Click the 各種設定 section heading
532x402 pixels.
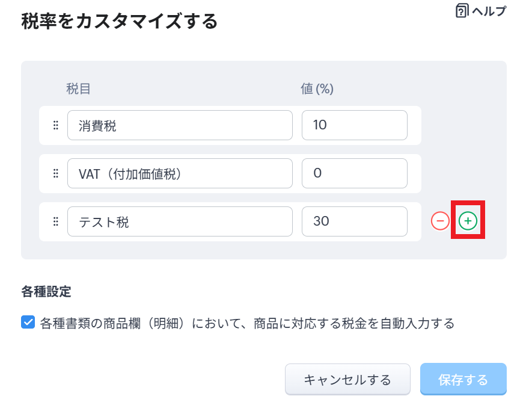click(46, 292)
